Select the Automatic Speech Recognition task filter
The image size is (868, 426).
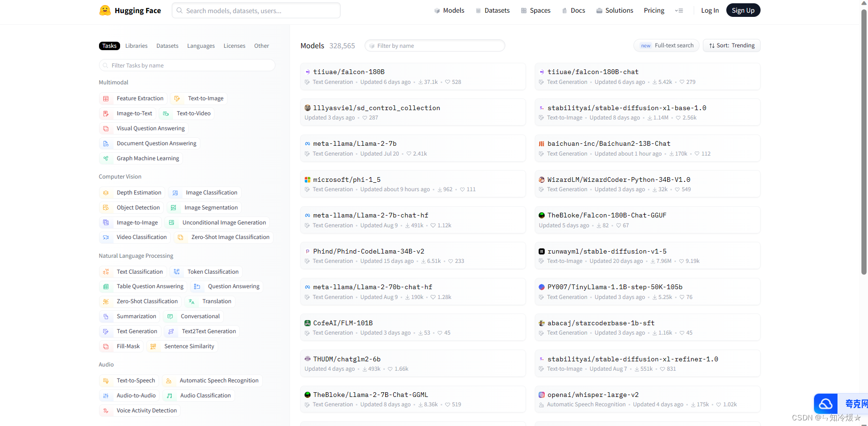pos(212,381)
